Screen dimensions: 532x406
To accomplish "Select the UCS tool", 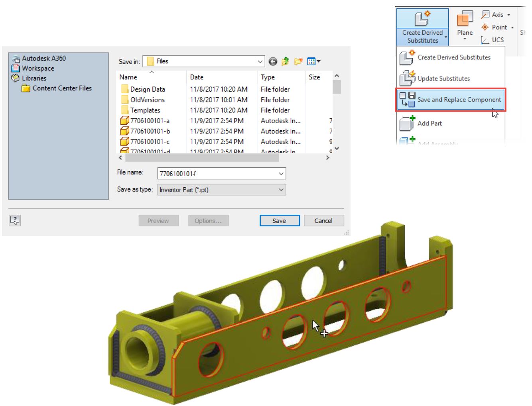I will point(493,40).
